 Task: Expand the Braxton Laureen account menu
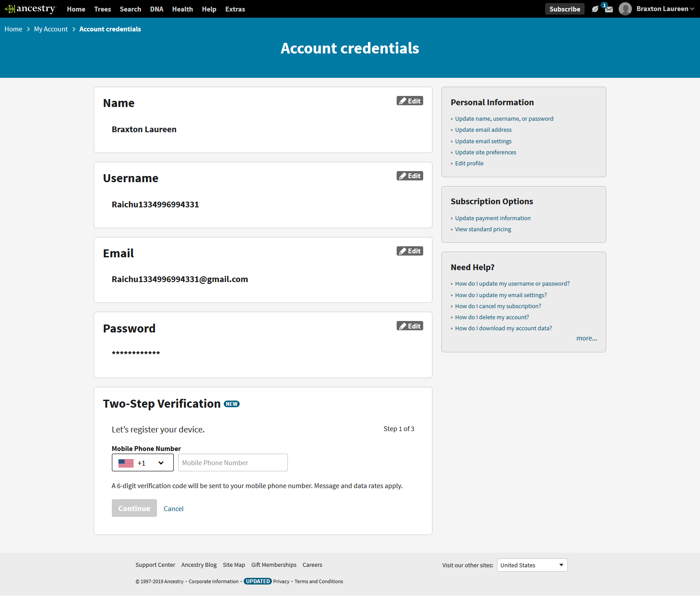[665, 9]
